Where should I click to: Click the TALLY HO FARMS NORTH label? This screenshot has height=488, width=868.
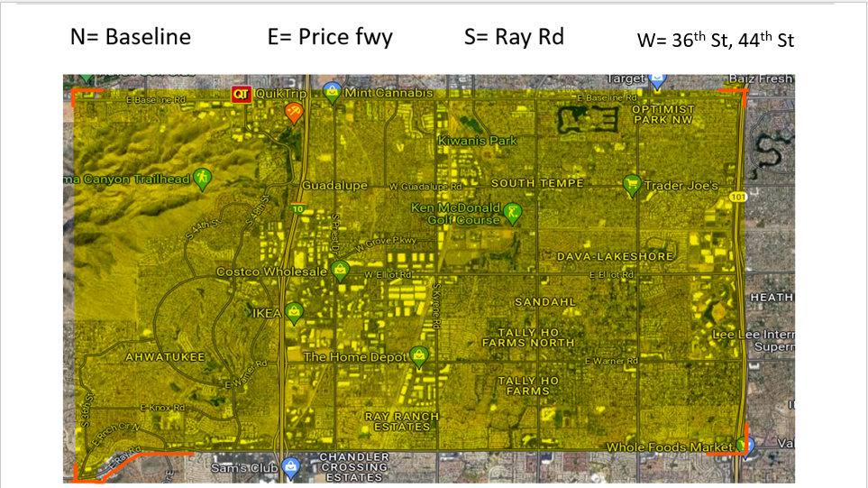pyautogui.click(x=528, y=337)
